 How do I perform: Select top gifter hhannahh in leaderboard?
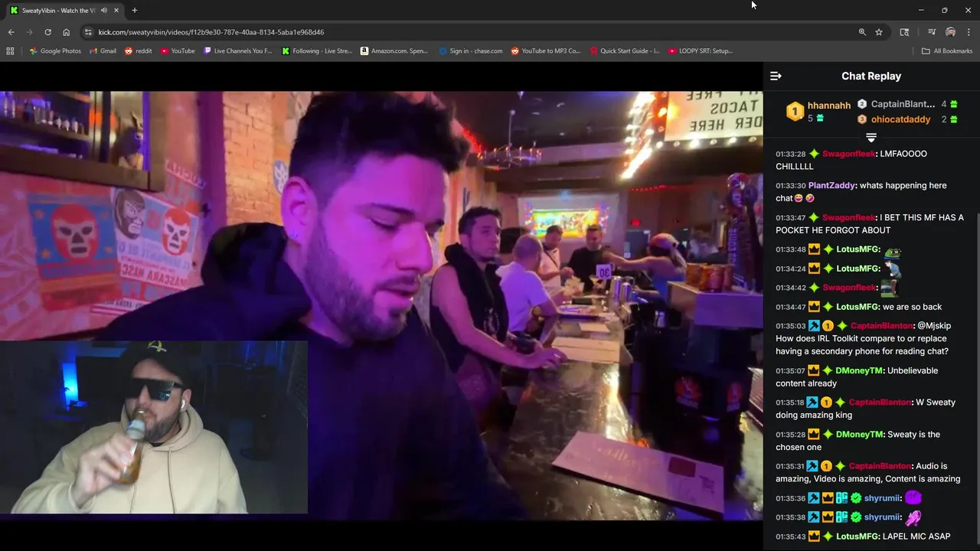pyautogui.click(x=828, y=106)
